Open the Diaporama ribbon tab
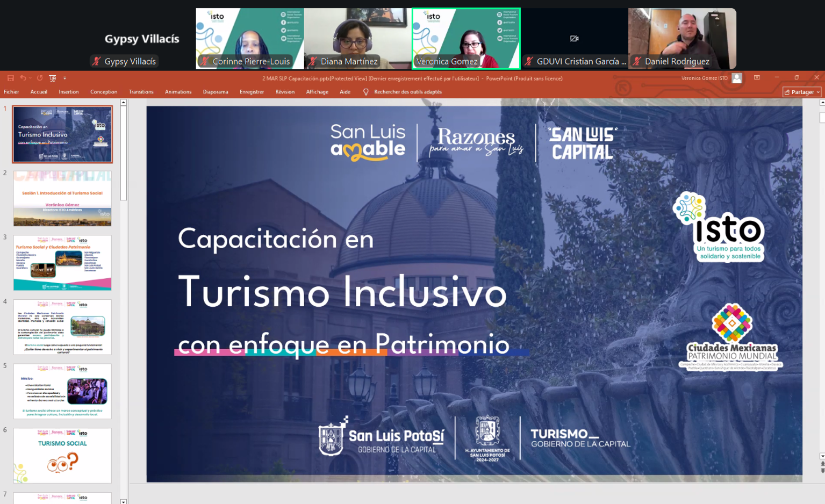 click(x=216, y=92)
